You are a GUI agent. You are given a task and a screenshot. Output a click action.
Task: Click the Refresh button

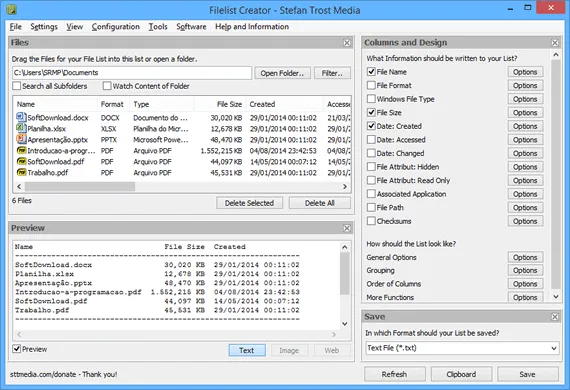(x=394, y=374)
